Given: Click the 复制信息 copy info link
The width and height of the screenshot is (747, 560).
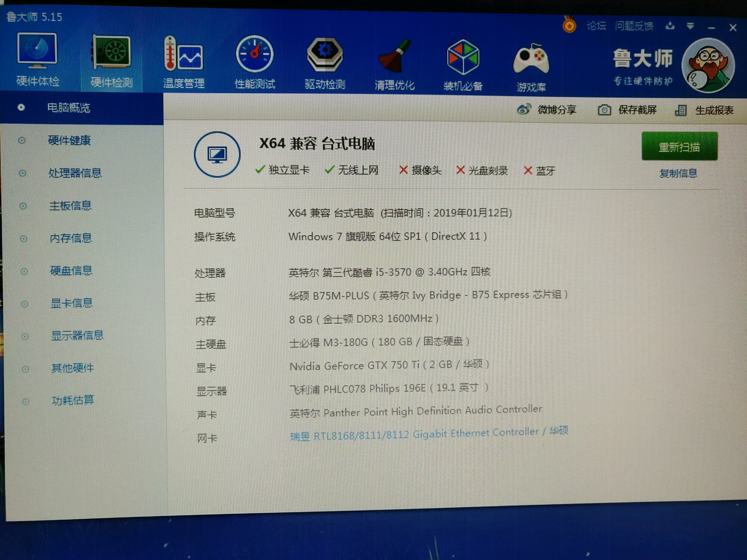Looking at the screenshot, I should tap(678, 173).
